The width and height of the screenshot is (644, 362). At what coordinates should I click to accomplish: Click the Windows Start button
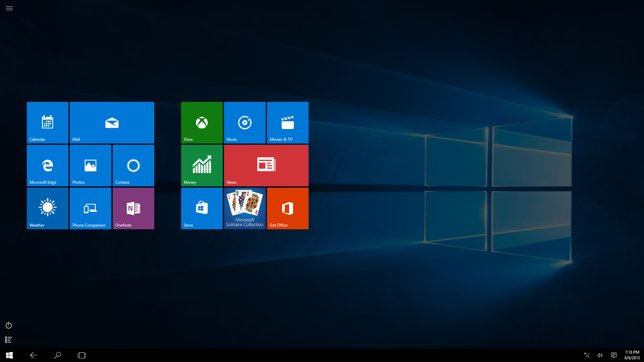[9, 355]
